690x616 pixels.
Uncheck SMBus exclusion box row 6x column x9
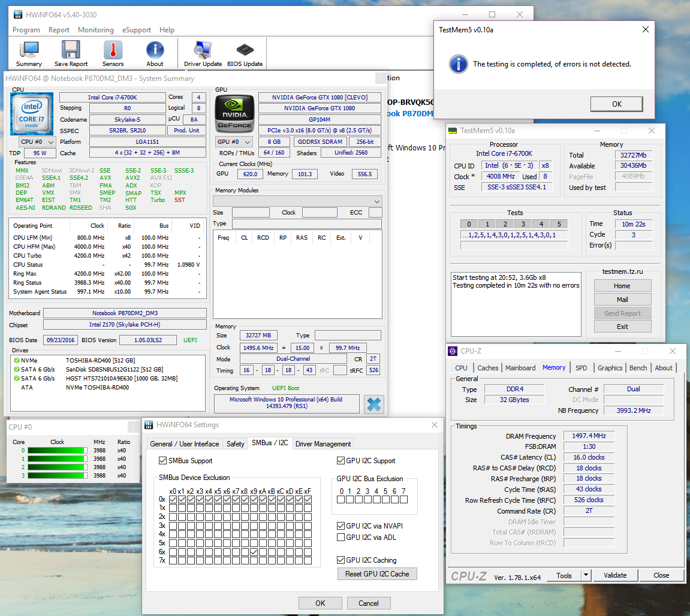click(254, 552)
